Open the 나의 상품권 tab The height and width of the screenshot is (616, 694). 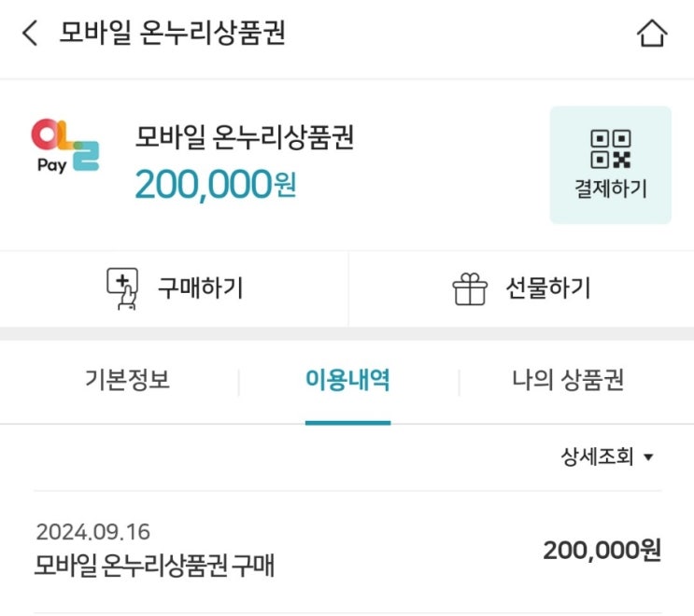tap(568, 380)
